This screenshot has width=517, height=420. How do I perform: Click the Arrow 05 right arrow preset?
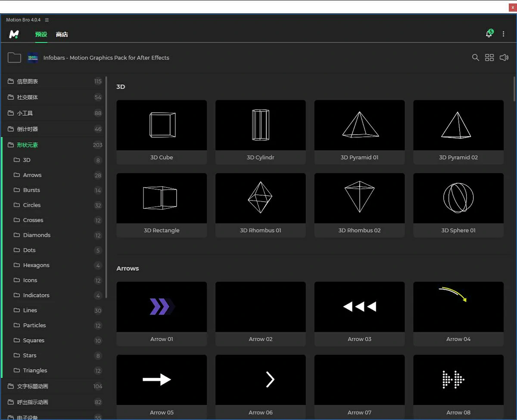pos(162,386)
